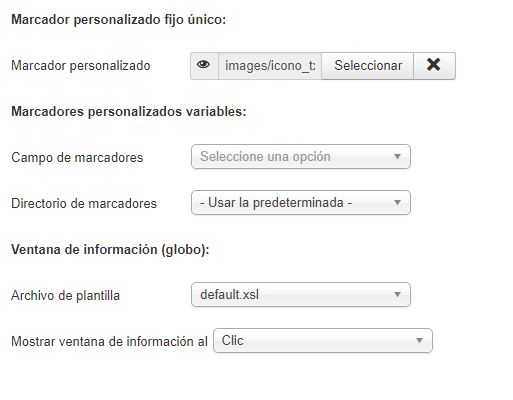Click the 'Mostrar ventana de información al' label
The width and height of the screenshot is (513, 400).
click(109, 342)
